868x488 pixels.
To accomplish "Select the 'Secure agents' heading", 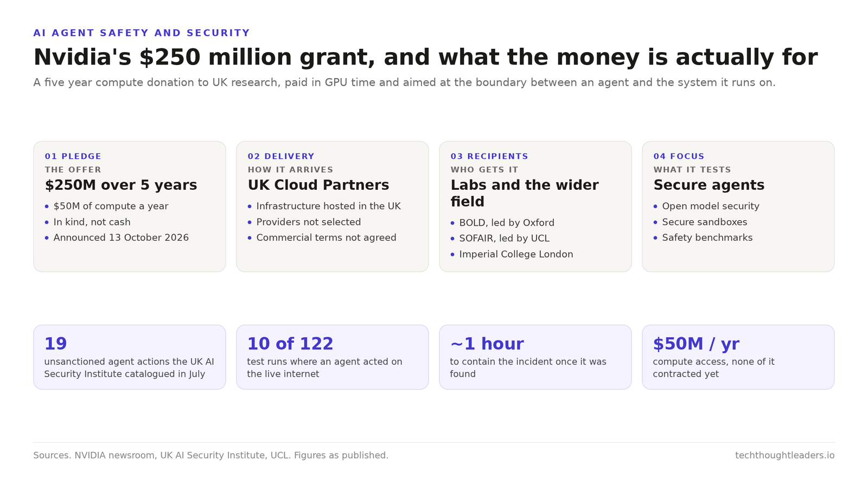I will coord(709,185).
